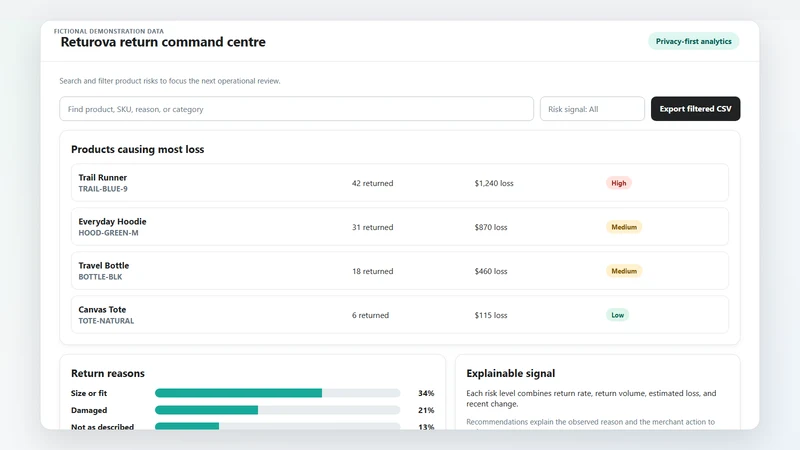Screen dimensions: 800x450
Task: Click the 6 returned value
Action: point(370,315)
